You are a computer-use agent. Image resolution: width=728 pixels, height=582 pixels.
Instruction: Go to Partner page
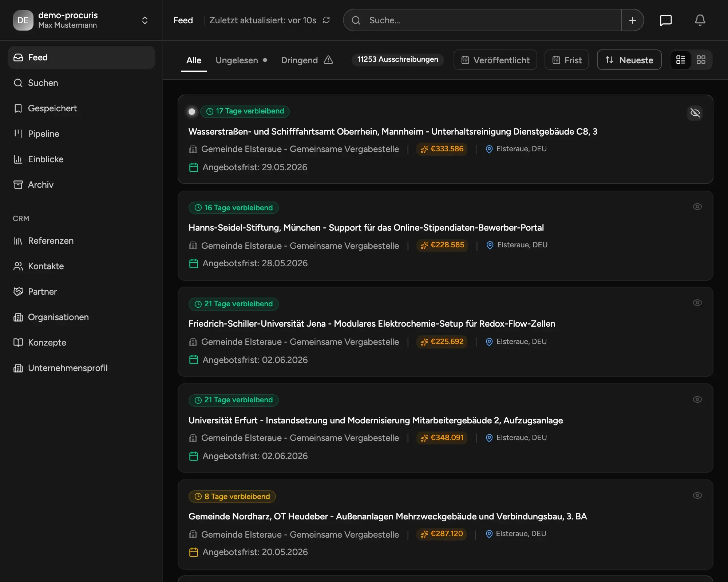[x=82, y=292]
